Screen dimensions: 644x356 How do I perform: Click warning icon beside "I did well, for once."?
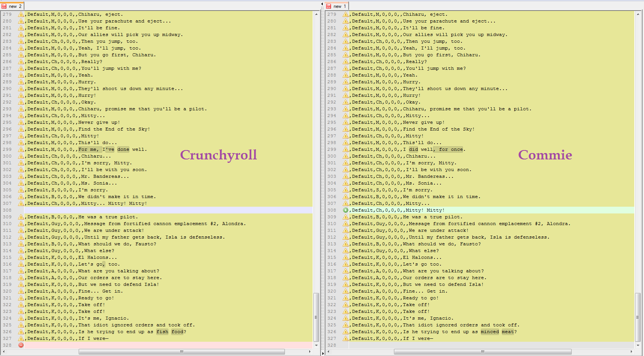click(346, 149)
